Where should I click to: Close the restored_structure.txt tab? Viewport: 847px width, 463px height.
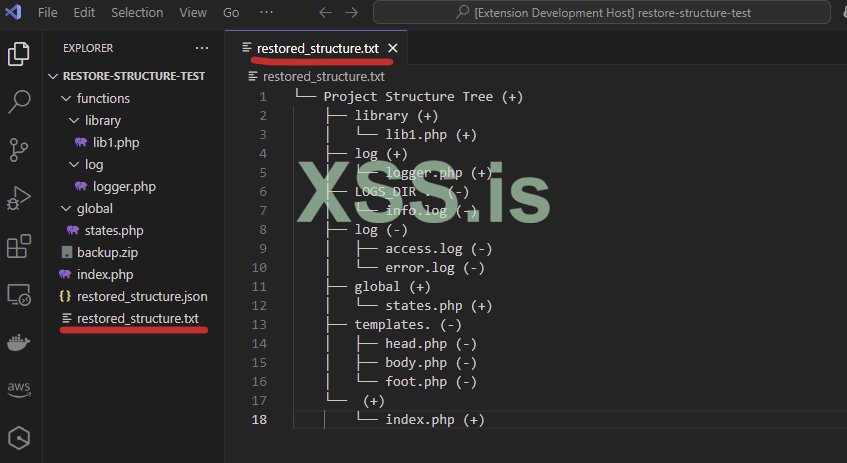[x=393, y=48]
